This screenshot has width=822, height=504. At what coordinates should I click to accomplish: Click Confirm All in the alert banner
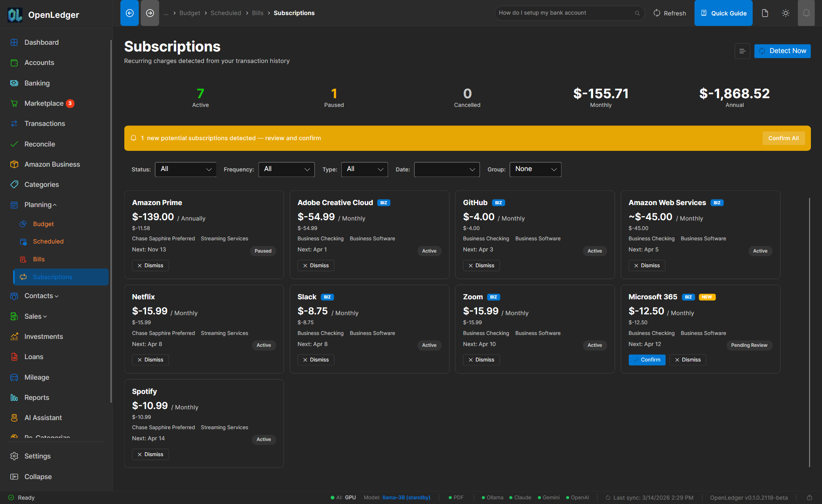783,138
